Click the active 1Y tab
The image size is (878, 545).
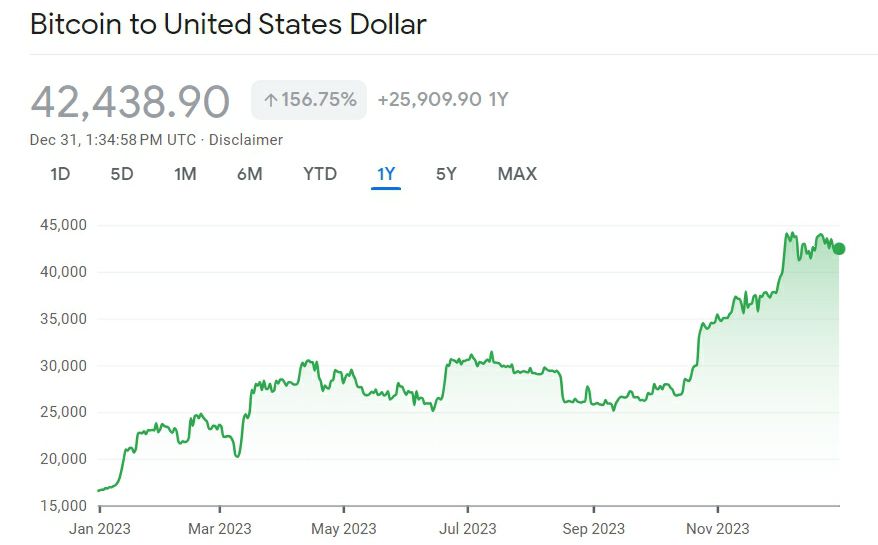pos(386,174)
